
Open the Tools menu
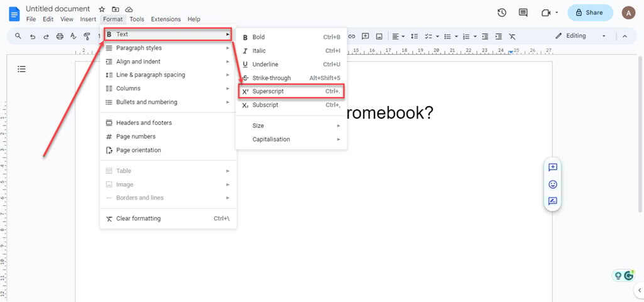click(x=137, y=19)
